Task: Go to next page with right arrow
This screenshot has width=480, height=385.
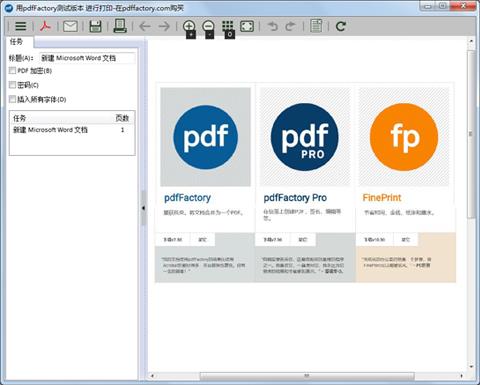Action: (x=164, y=26)
